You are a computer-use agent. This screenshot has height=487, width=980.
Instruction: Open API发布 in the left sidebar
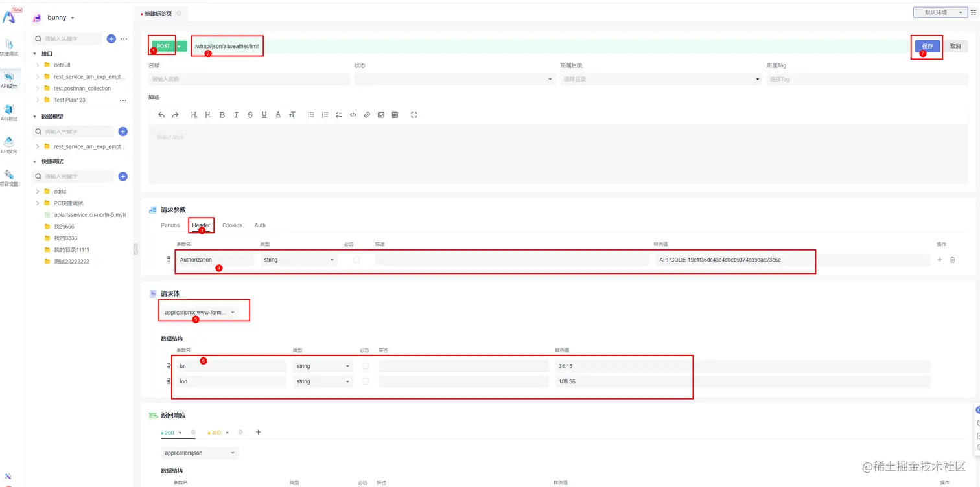click(9, 145)
